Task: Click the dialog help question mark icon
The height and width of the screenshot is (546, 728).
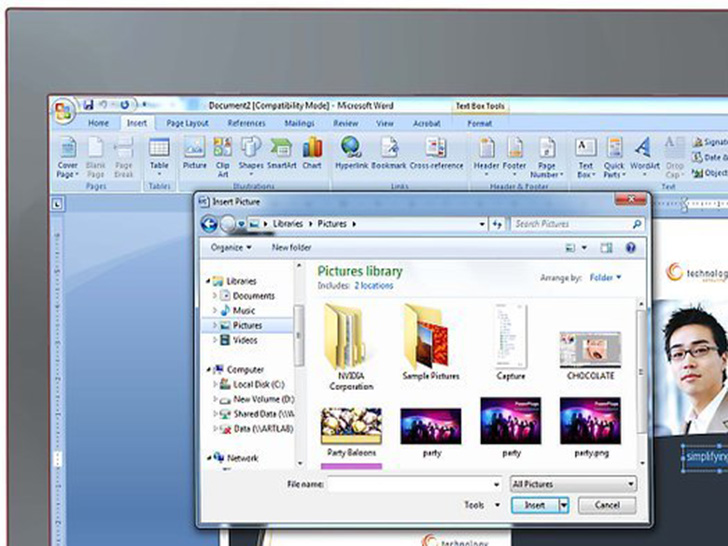Action: pos(631,247)
